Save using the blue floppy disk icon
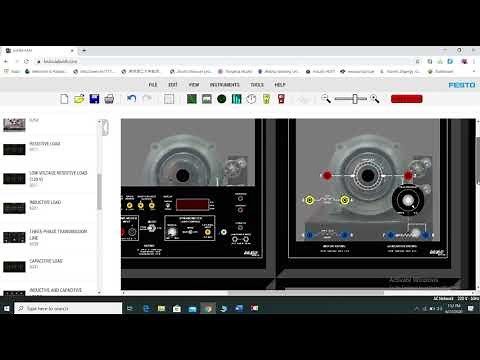Image resolution: width=480 pixels, height=360 pixels. (x=94, y=99)
